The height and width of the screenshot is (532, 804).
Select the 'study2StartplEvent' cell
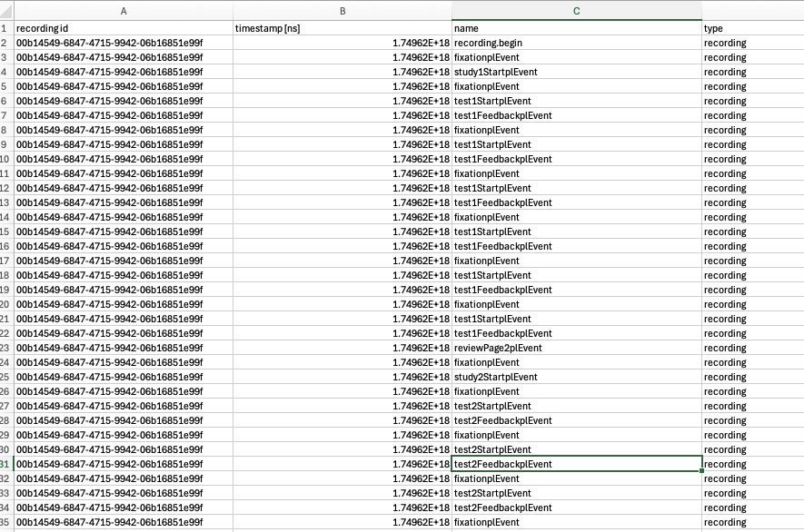[x=576, y=377]
